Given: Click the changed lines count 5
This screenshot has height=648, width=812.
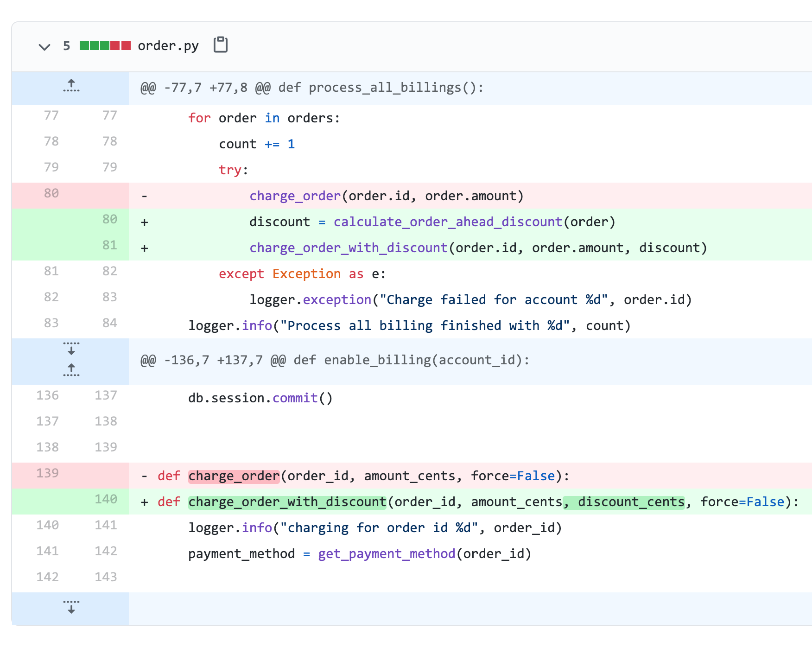Looking at the screenshot, I should pos(66,46).
